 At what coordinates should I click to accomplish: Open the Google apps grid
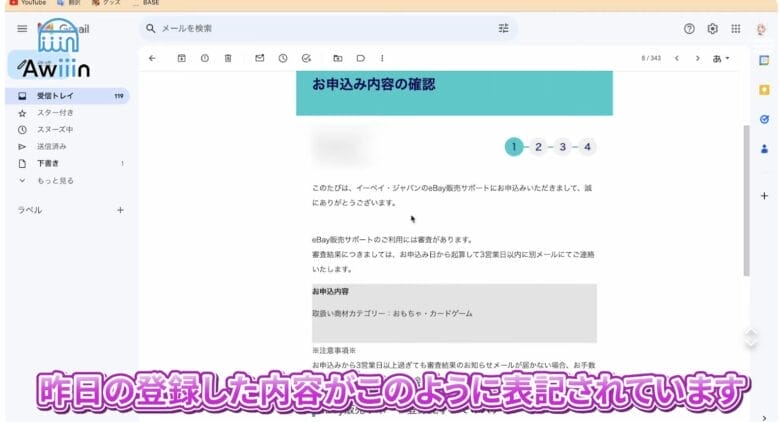(736, 29)
